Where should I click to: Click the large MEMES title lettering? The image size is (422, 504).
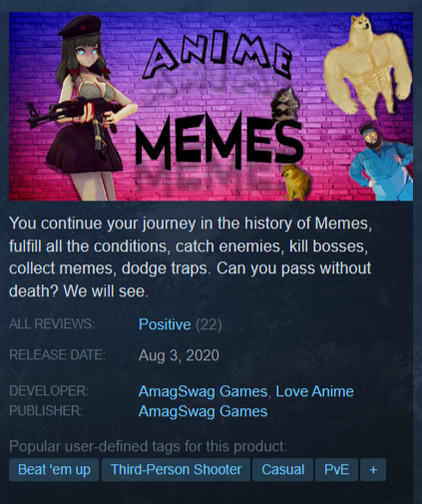click(x=218, y=142)
